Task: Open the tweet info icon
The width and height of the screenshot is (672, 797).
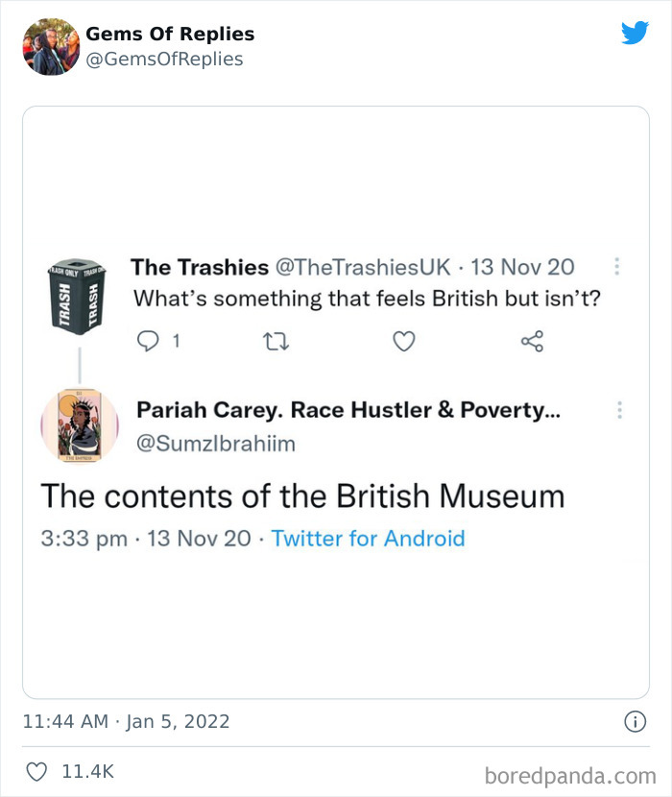Action: coord(635,721)
